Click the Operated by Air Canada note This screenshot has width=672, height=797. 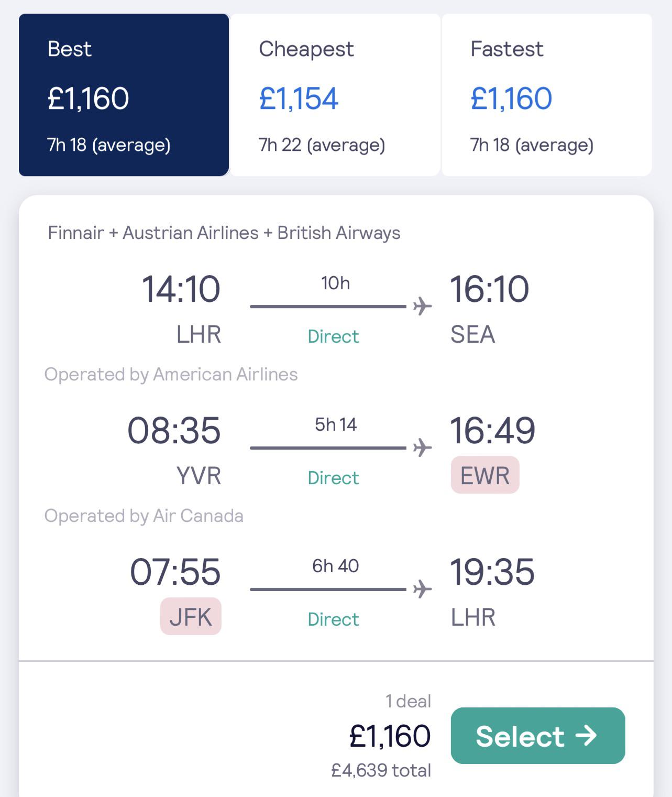pos(144,516)
